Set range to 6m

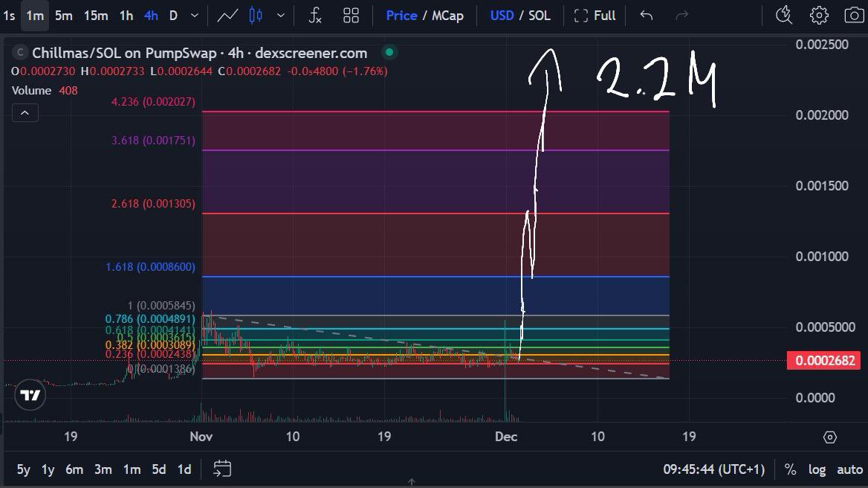pyautogui.click(x=74, y=469)
